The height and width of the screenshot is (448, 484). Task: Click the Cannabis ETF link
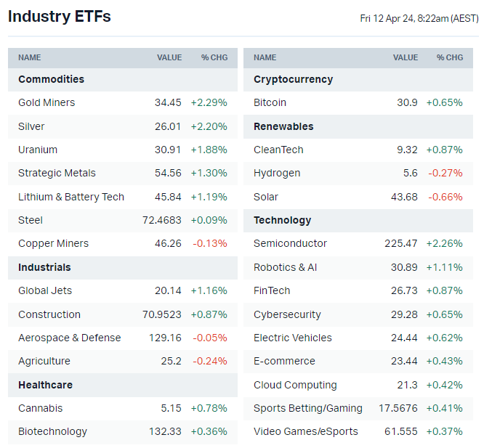point(41,408)
